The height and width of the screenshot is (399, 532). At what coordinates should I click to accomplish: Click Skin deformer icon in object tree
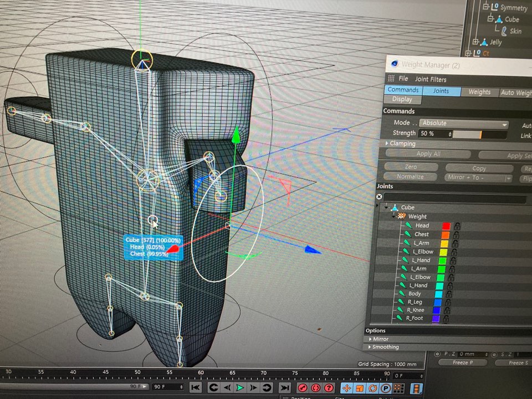coord(504,31)
